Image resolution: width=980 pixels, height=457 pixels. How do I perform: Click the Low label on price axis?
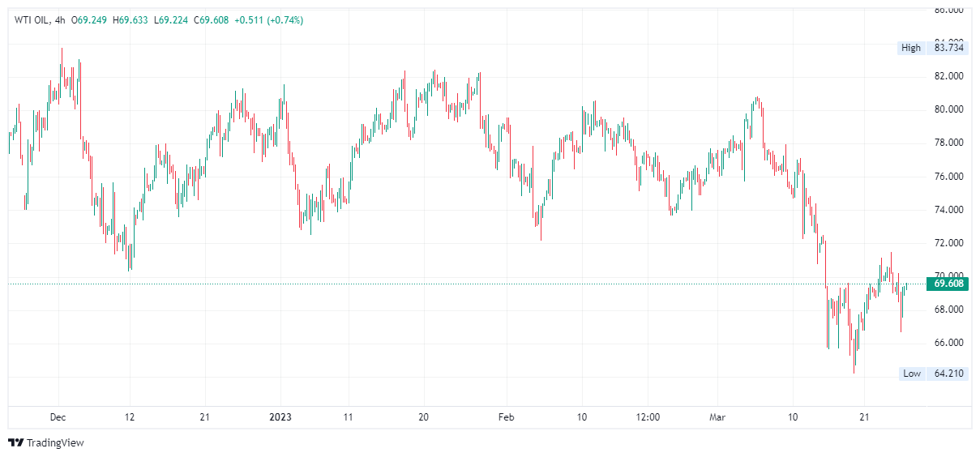[912, 374]
